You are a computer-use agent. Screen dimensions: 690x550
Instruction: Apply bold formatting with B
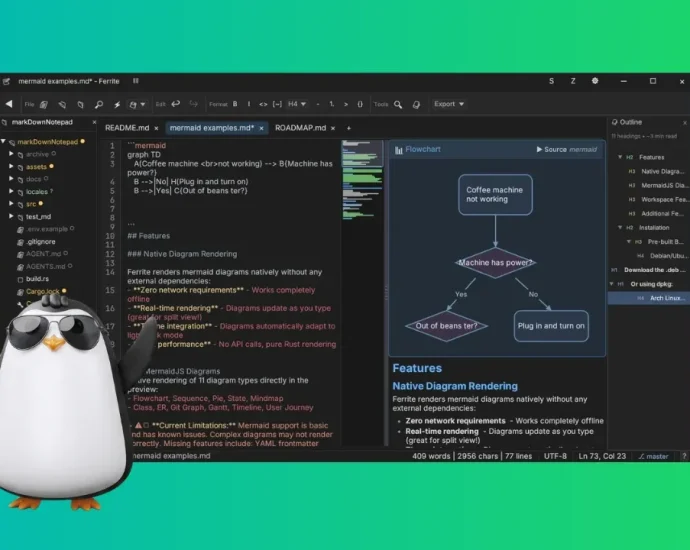[235, 104]
